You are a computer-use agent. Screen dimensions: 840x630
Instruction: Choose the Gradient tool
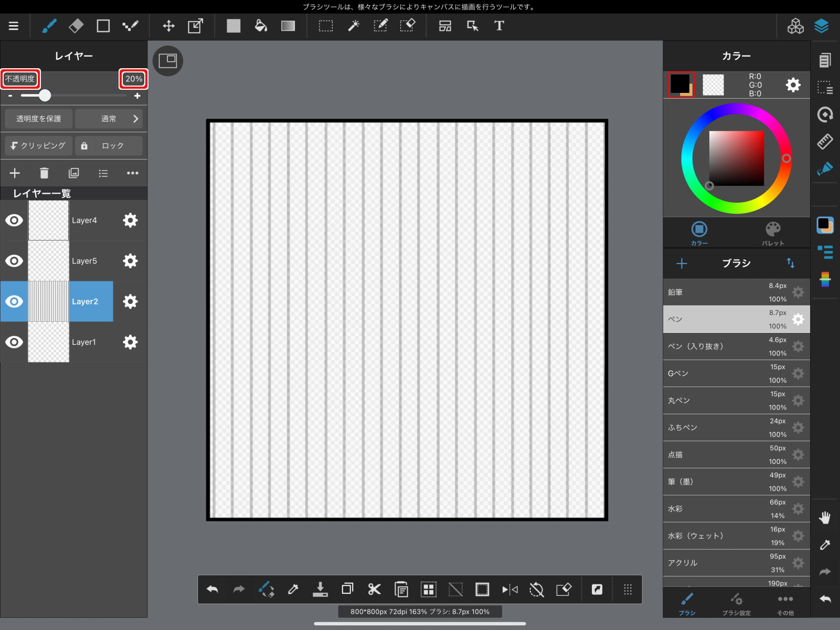288,26
